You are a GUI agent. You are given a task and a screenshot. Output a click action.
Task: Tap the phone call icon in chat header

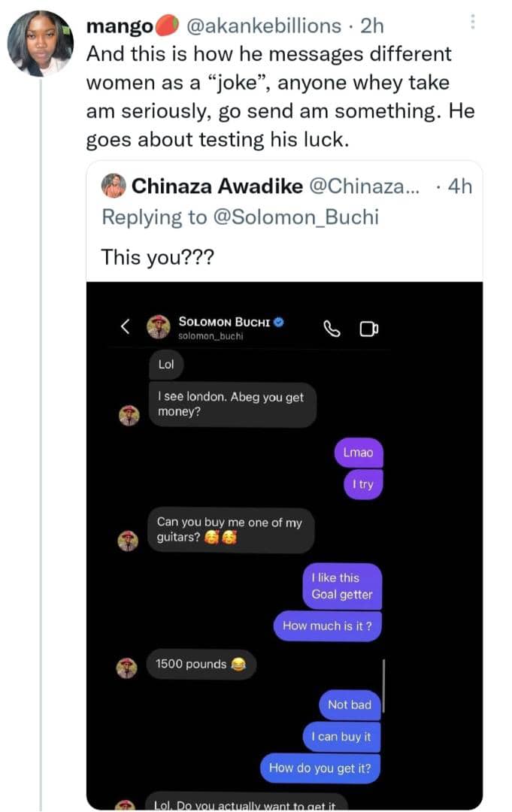(332, 328)
